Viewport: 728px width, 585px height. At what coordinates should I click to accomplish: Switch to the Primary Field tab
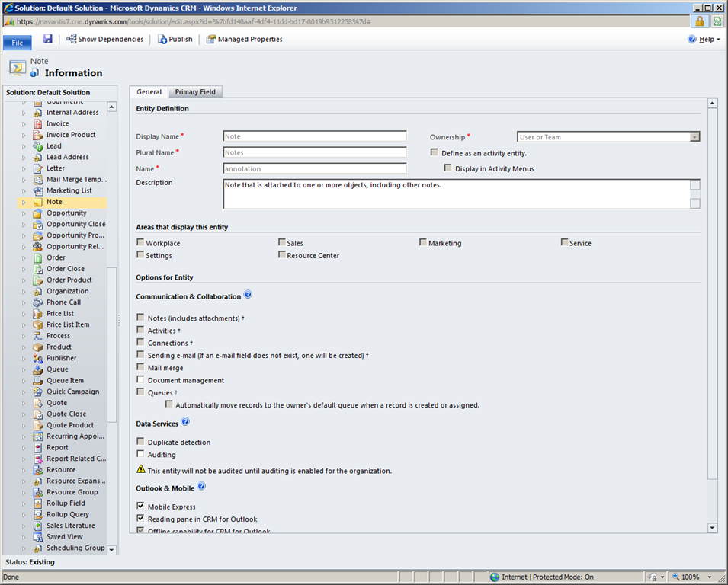(x=195, y=92)
